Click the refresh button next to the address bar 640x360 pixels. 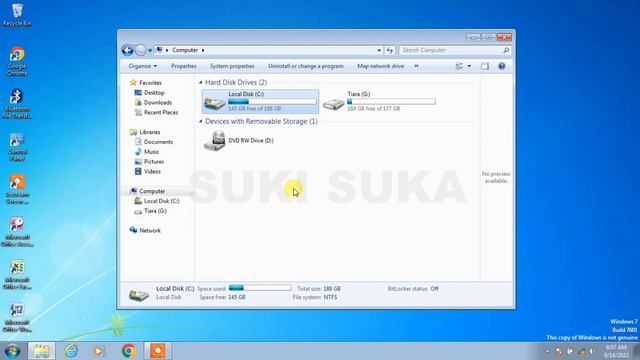[389, 50]
